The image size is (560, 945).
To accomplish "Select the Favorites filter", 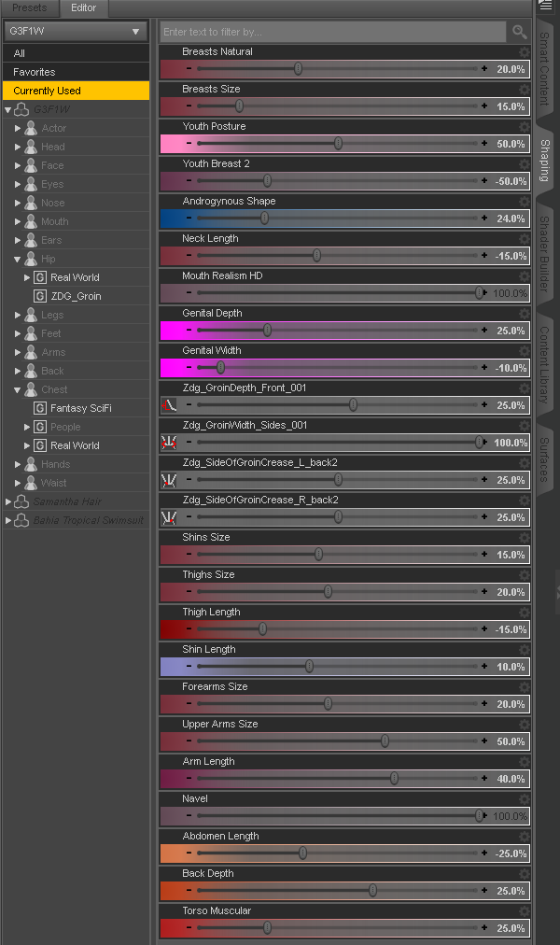I will (x=76, y=72).
